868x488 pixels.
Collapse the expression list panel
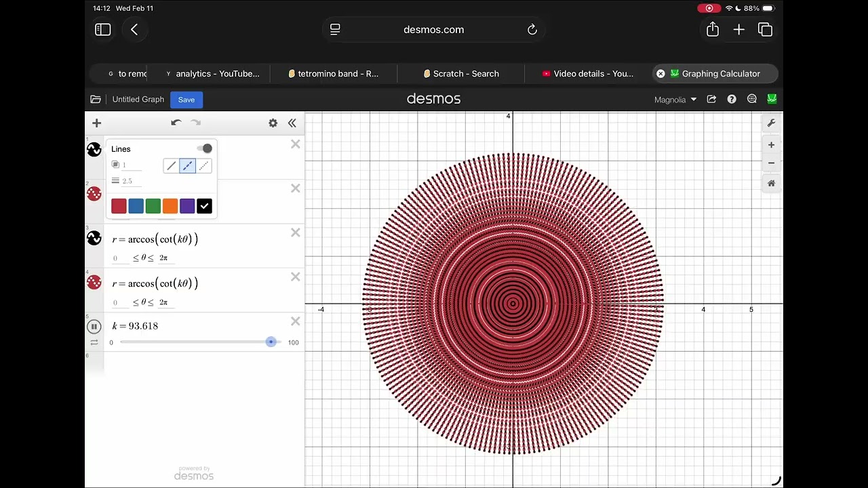click(292, 123)
